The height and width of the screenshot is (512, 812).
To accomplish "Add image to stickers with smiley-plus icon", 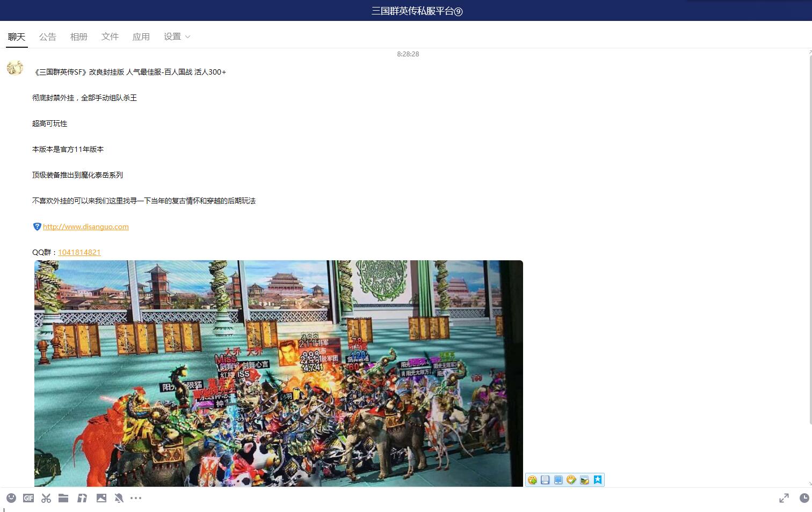I will coord(532,480).
